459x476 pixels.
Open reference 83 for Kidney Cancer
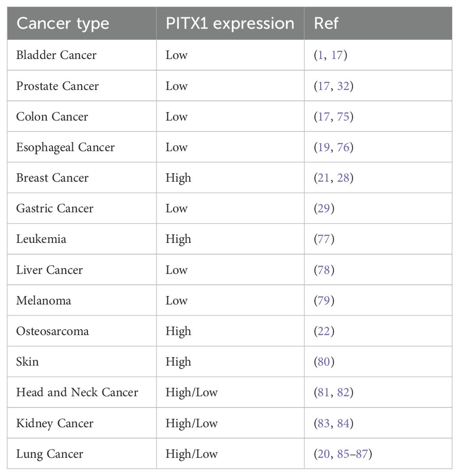[x=323, y=424]
